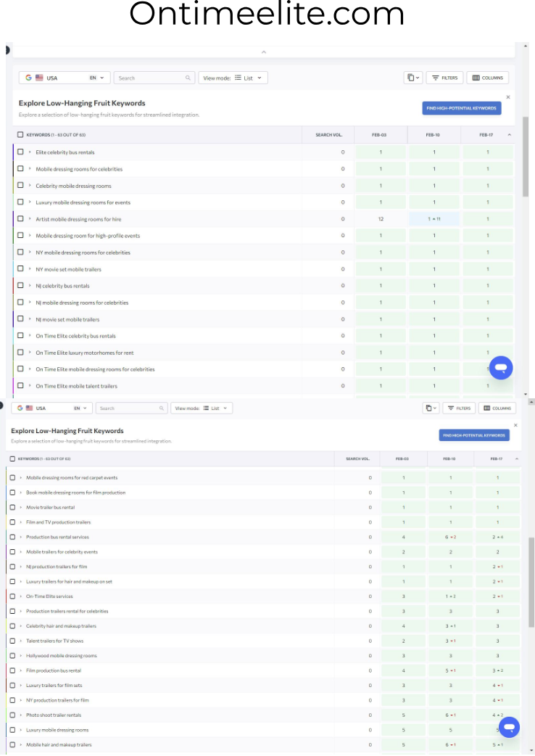Tick checkbox for NJ celebrity bus rentals

(x=20, y=285)
